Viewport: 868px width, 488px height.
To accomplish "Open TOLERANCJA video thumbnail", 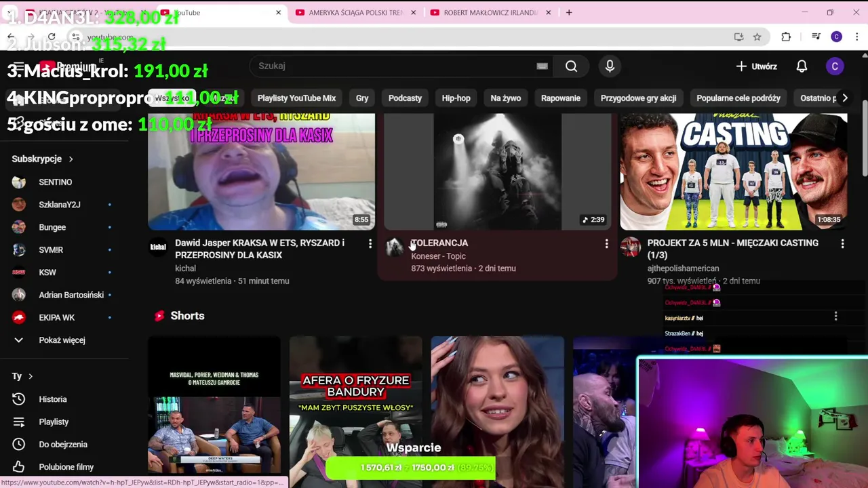I will [x=497, y=172].
